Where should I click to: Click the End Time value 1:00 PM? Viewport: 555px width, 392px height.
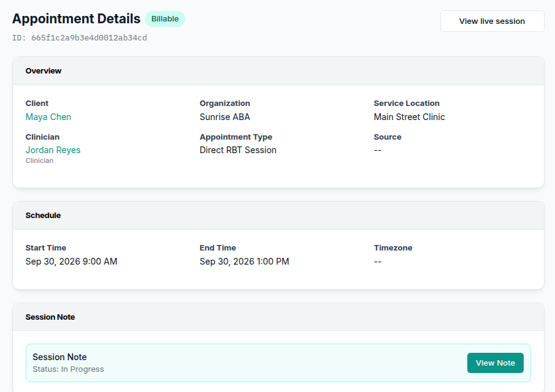coord(244,262)
